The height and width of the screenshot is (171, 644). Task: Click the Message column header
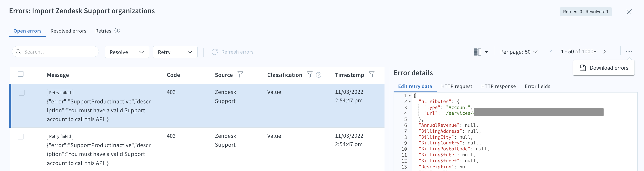[x=58, y=75]
